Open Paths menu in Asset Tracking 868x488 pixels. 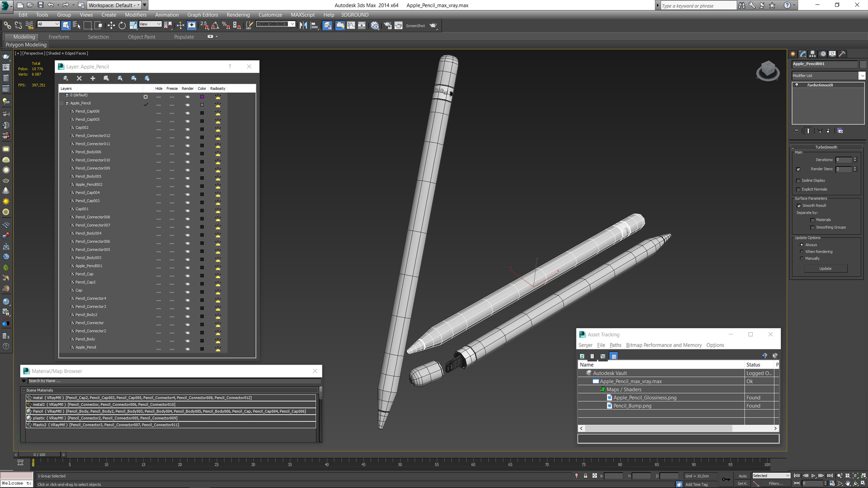(615, 345)
